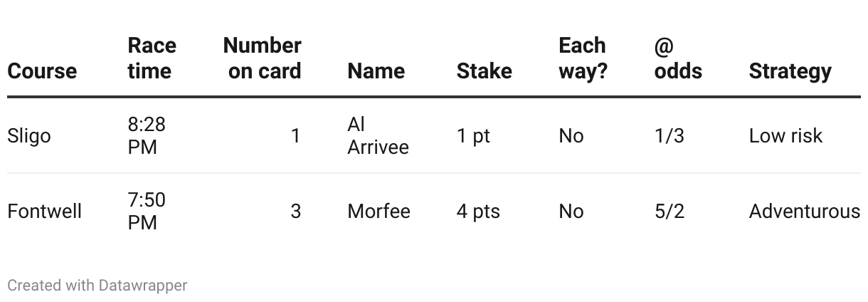Click the Race time column header
Screen dimensions: 868x302
152,58
